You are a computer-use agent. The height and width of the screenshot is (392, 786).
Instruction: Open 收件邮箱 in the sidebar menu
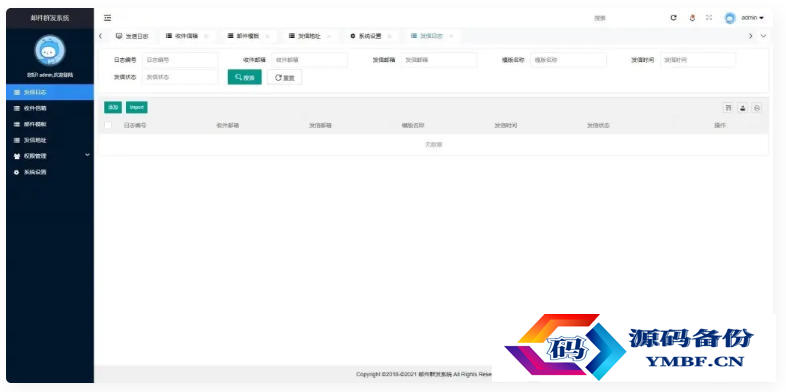(x=50, y=108)
